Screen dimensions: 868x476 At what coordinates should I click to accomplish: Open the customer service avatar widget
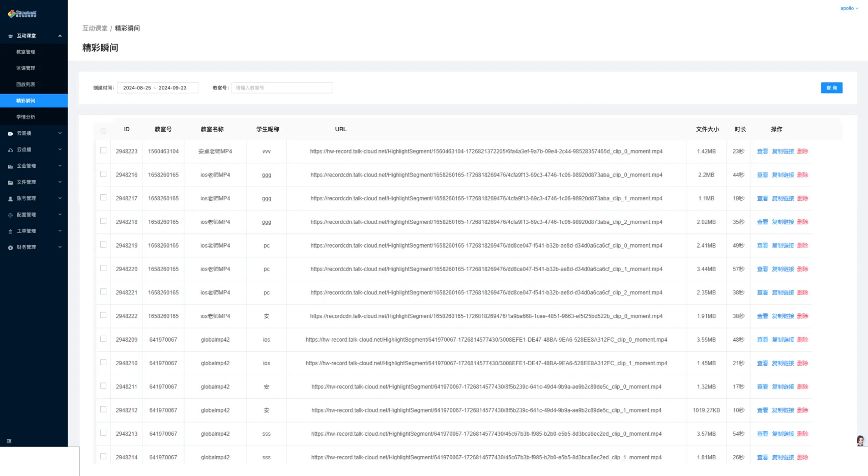tap(860, 440)
